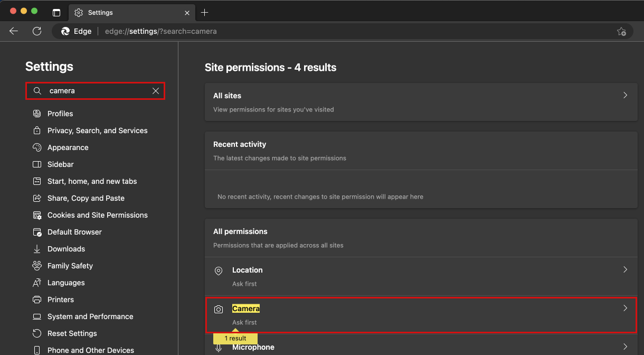The image size is (644, 355).
Task: Open a new tab with plus icon
Action: (205, 12)
